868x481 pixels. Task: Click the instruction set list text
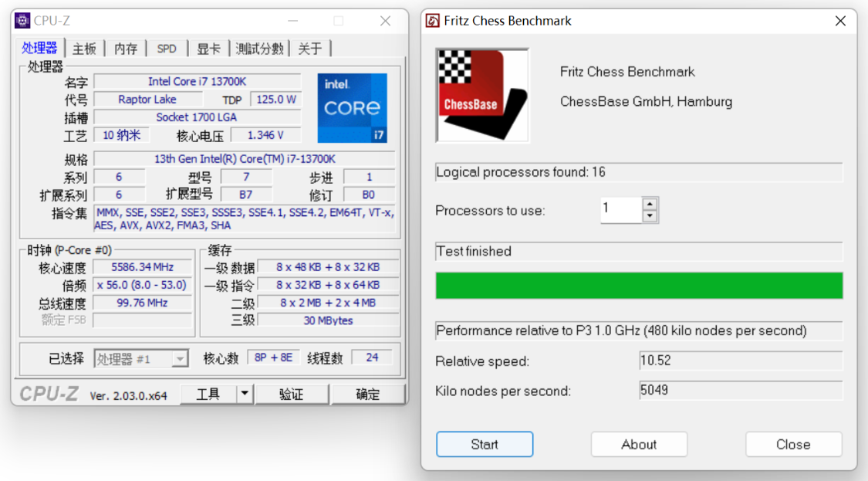(245, 219)
